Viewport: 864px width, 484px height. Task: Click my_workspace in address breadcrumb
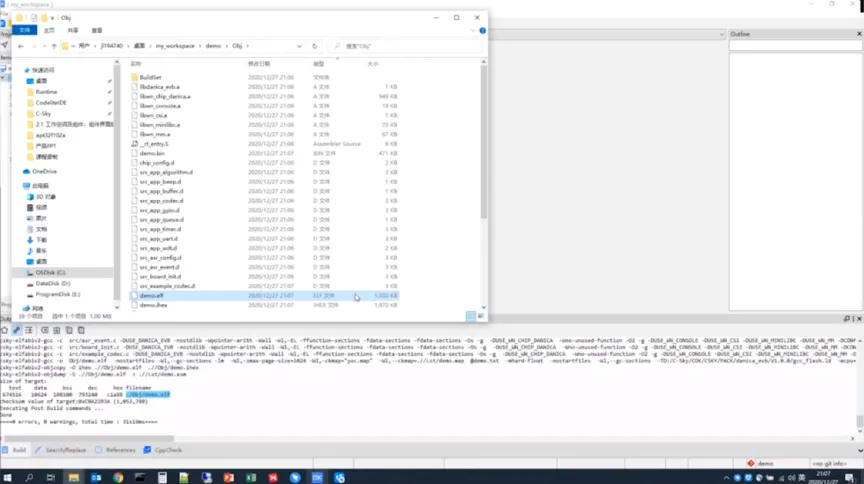[x=175, y=46]
